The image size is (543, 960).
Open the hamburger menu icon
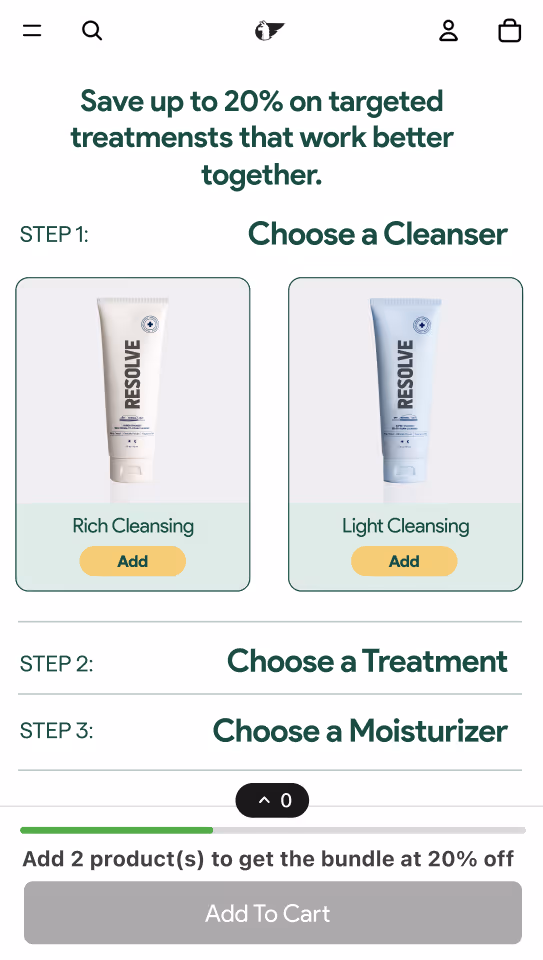click(x=32, y=30)
